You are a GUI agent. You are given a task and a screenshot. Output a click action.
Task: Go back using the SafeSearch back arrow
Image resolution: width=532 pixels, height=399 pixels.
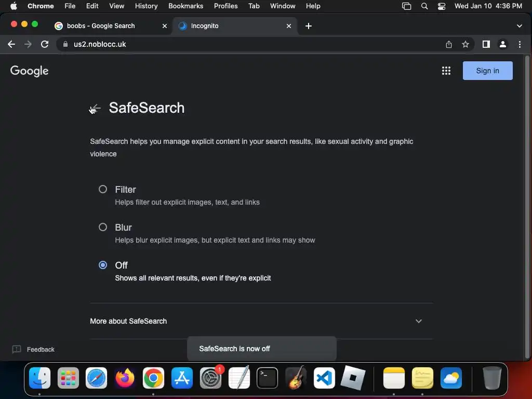[96, 108]
